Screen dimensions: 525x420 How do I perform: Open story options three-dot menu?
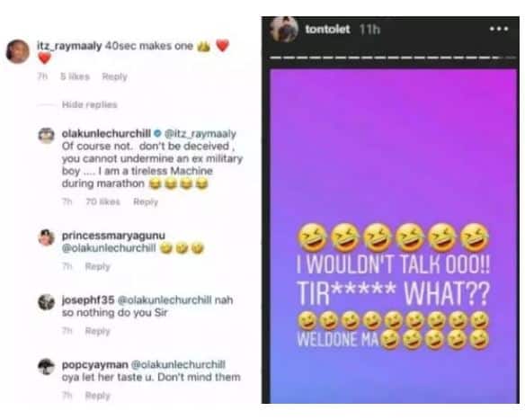[x=499, y=29]
